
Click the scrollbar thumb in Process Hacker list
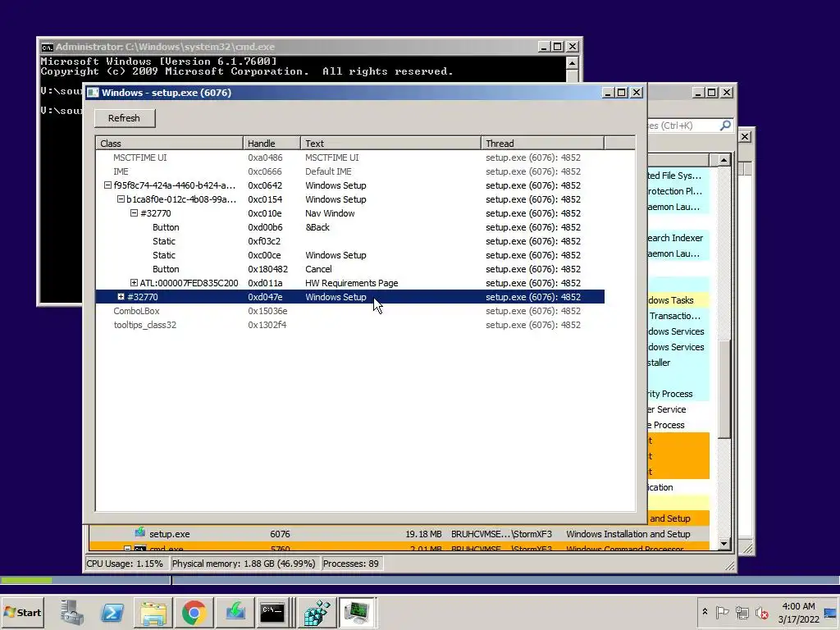tap(724, 389)
